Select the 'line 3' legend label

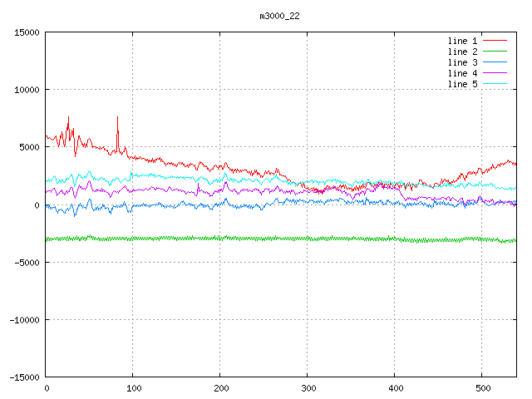462,62
